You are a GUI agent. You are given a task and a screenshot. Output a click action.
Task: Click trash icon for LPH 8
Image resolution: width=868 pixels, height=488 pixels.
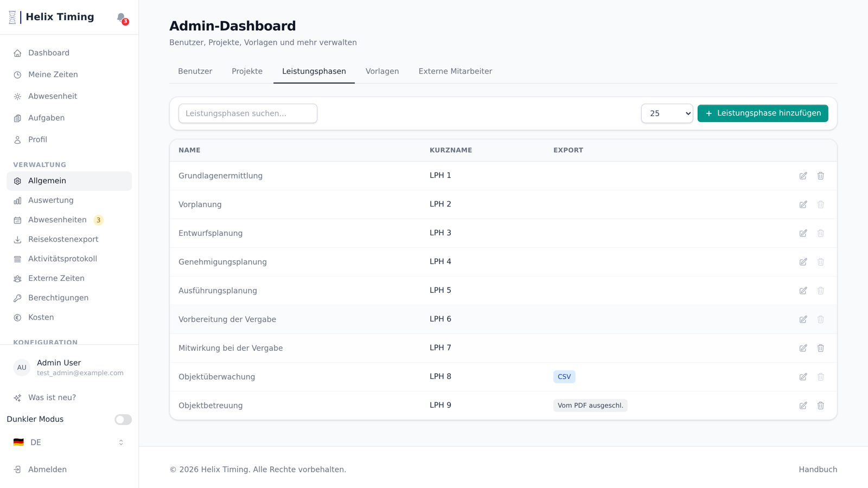(x=820, y=377)
